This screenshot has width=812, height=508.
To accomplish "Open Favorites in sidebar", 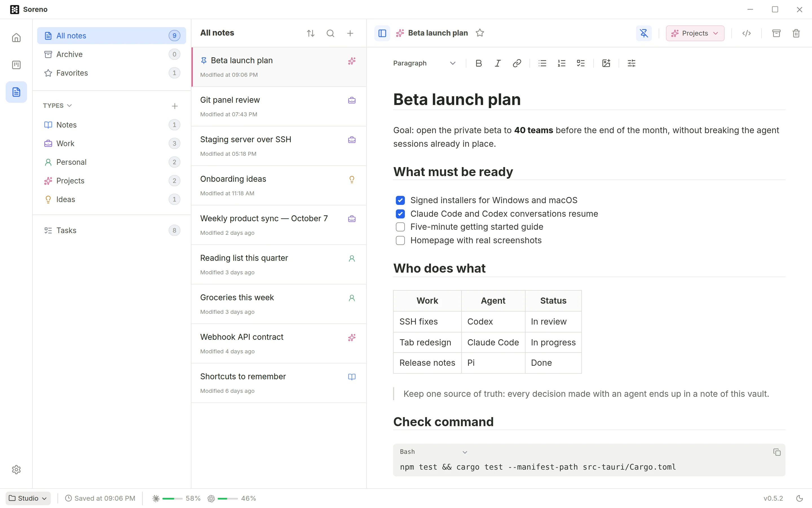I will click(x=111, y=73).
